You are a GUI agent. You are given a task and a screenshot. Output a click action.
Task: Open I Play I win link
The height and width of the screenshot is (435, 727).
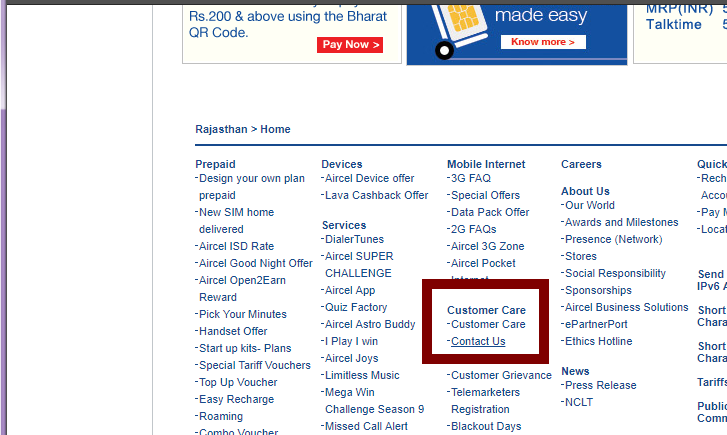pos(351,341)
